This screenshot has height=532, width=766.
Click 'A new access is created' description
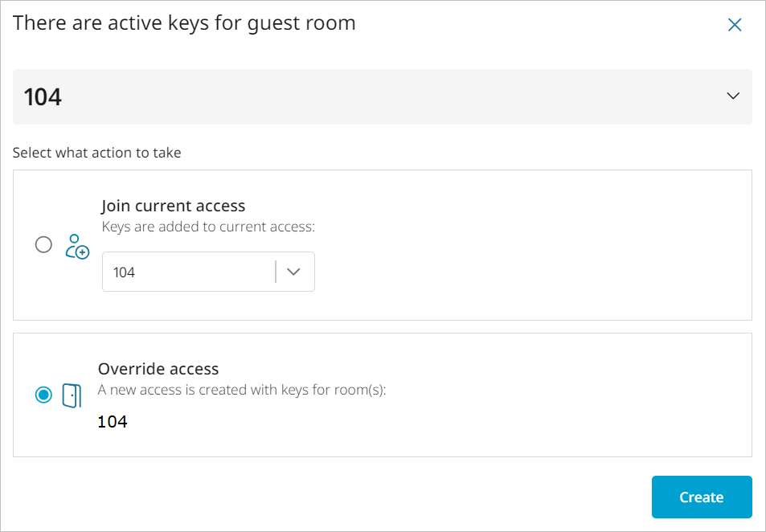pos(242,391)
